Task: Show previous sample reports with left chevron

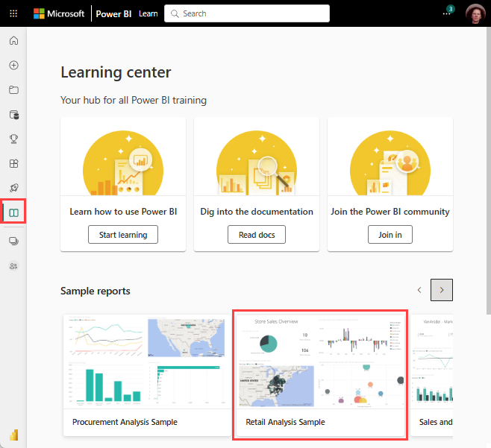Action: pos(419,290)
